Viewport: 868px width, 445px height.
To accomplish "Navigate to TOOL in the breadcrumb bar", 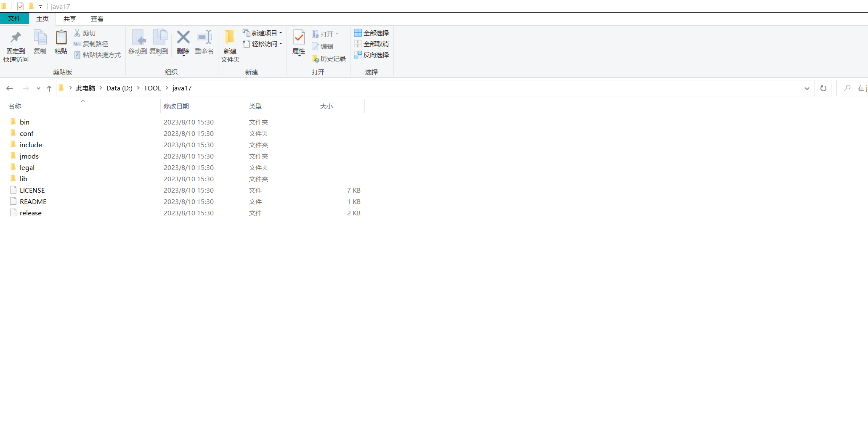I will [152, 88].
